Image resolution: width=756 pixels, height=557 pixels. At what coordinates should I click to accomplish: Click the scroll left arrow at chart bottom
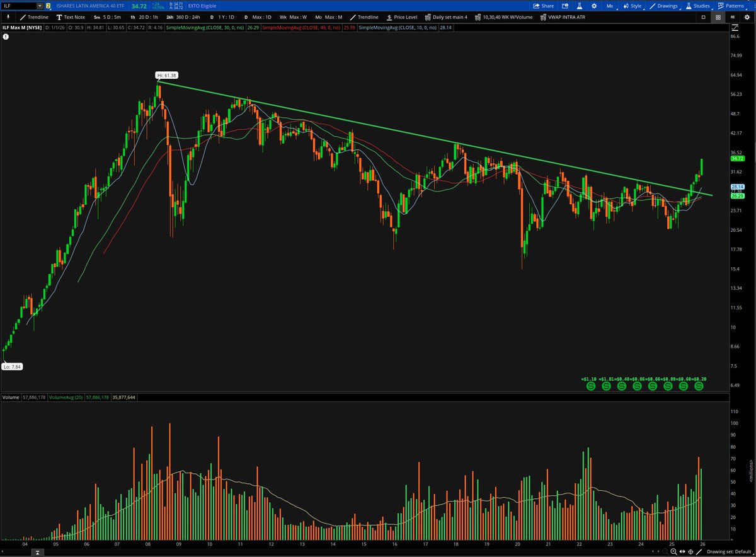coord(653,551)
